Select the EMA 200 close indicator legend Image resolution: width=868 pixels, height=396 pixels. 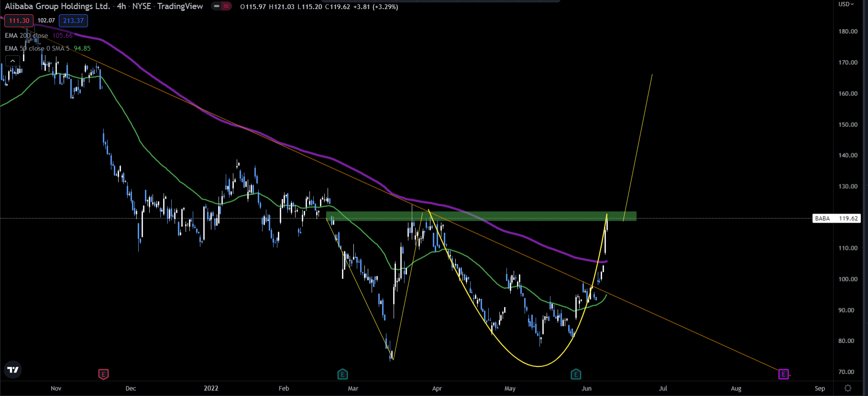pos(26,35)
